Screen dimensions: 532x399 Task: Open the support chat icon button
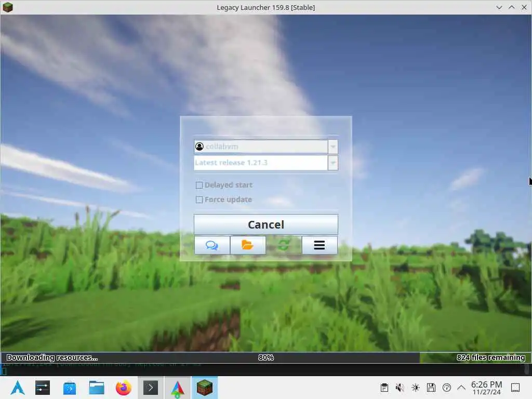coord(212,245)
